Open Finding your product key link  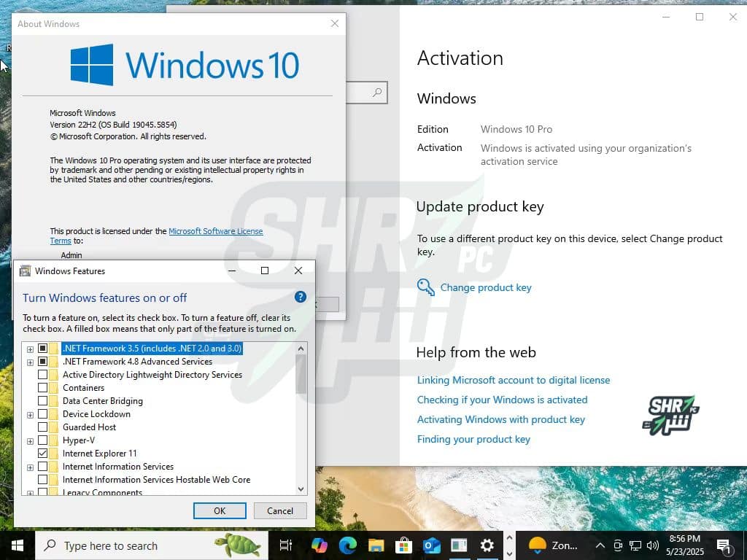[473, 439]
